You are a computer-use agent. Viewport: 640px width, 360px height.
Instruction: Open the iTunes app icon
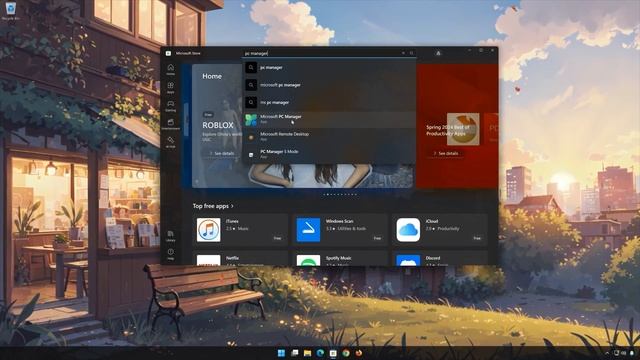click(209, 230)
